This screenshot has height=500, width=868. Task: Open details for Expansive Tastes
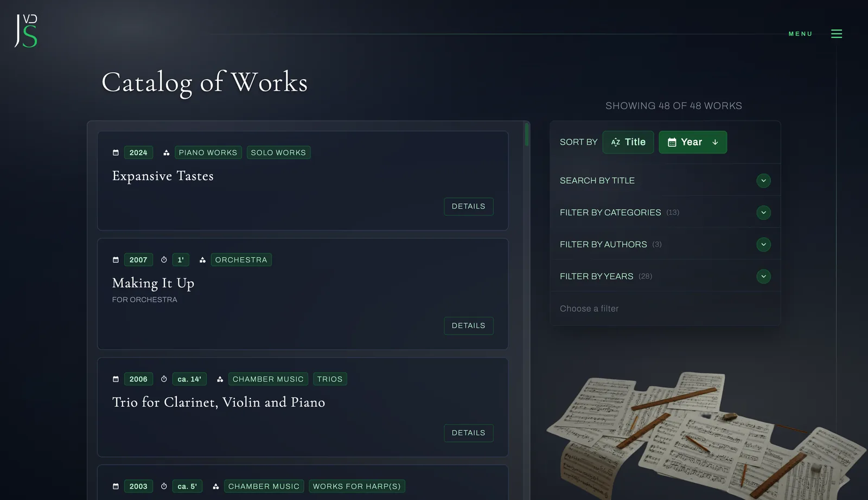coord(469,207)
